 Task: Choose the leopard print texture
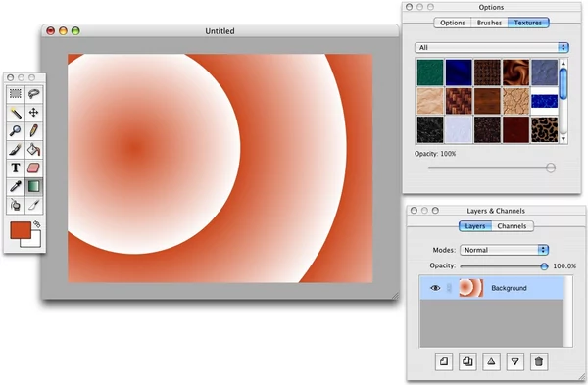[544, 129]
